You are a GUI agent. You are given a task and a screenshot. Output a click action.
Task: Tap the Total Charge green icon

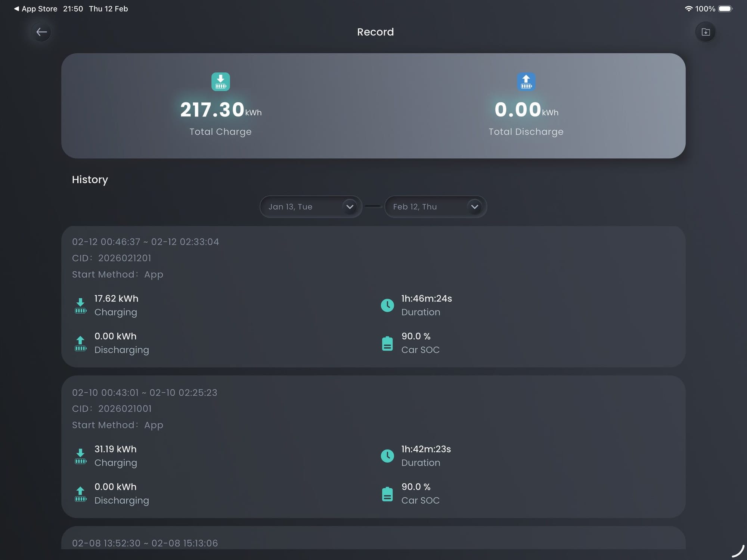pos(220,82)
